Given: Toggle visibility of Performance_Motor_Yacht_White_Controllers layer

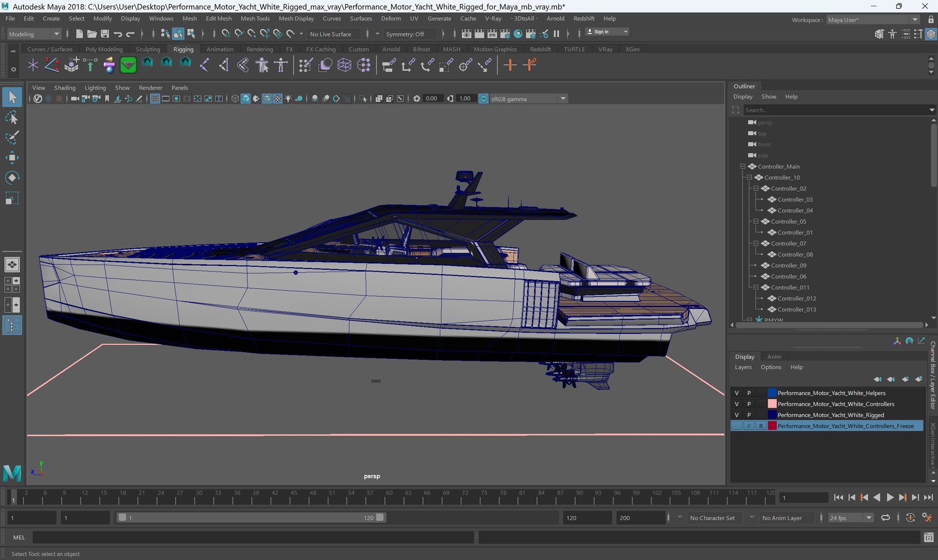Looking at the screenshot, I should pos(736,404).
